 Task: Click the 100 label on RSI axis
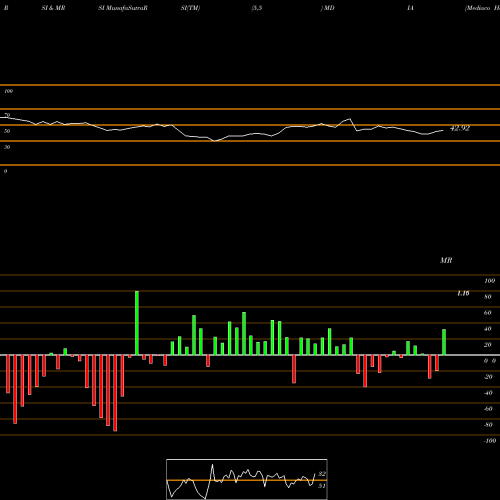point(9,91)
